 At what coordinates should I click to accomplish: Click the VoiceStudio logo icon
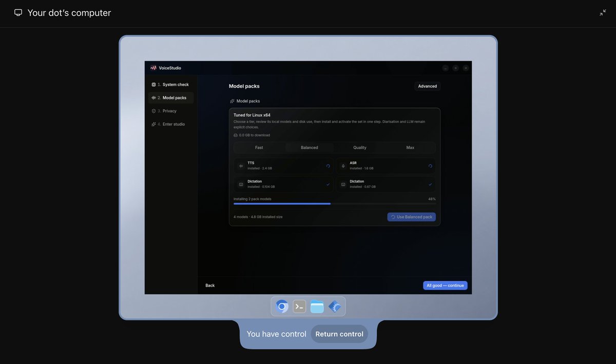click(x=153, y=68)
